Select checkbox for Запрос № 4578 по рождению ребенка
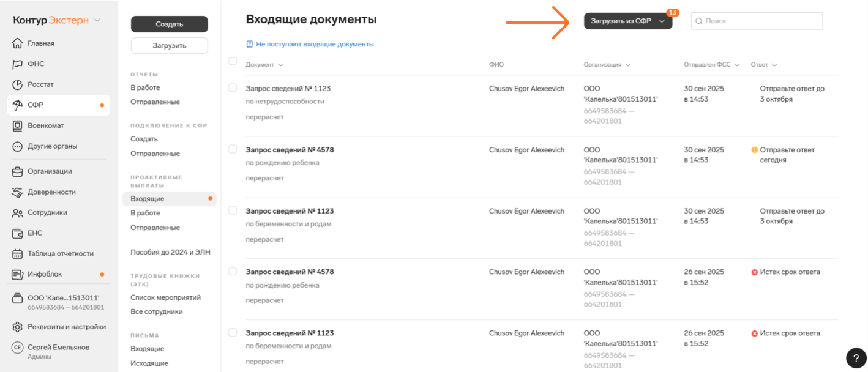 (x=233, y=149)
